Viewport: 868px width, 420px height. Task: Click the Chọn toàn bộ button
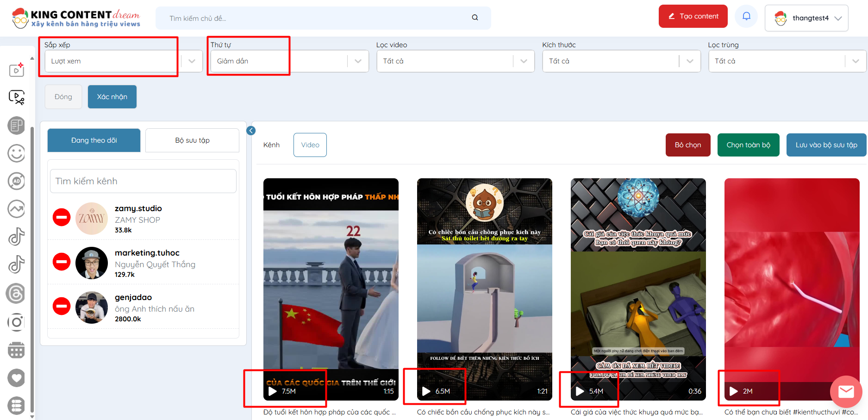point(749,145)
